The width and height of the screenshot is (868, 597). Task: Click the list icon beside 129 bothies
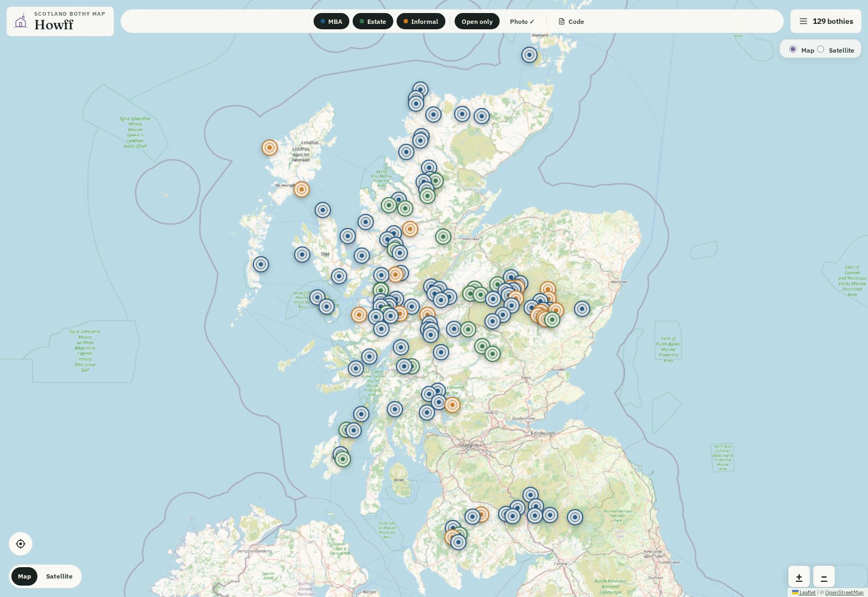[x=803, y=21]
